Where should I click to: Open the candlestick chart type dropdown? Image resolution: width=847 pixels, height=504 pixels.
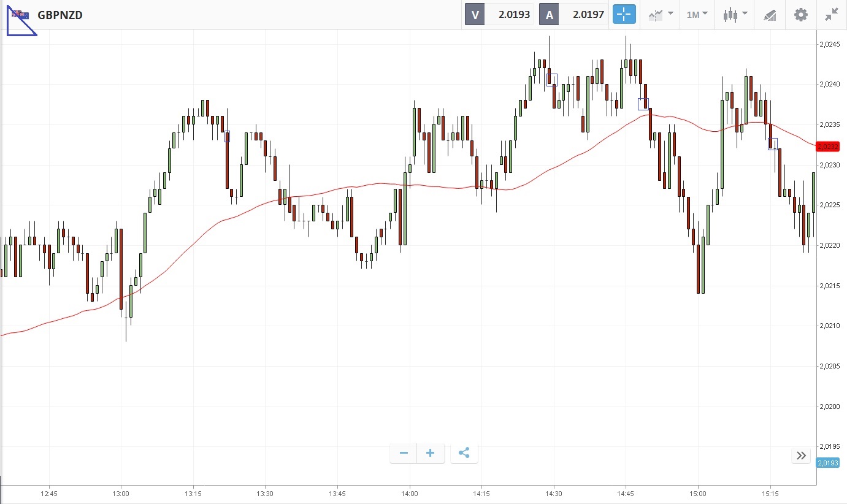pos(735,15)
